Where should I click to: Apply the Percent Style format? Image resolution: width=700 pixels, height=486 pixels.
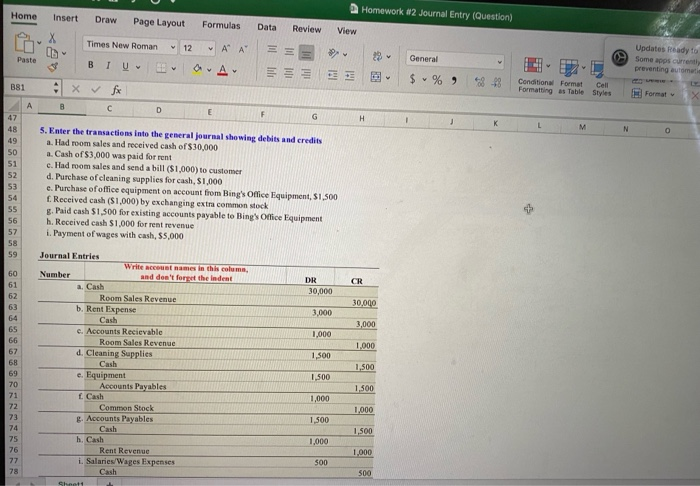click(437, 80)
